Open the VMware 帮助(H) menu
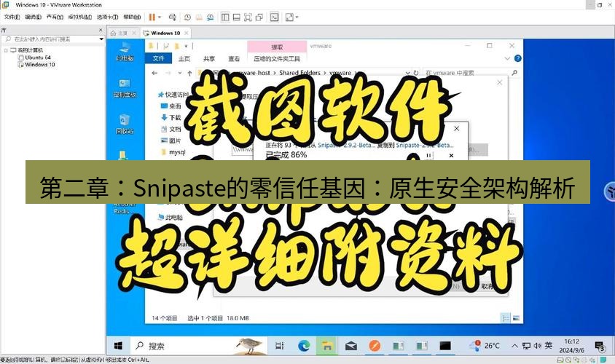 [x=132, y=17]
